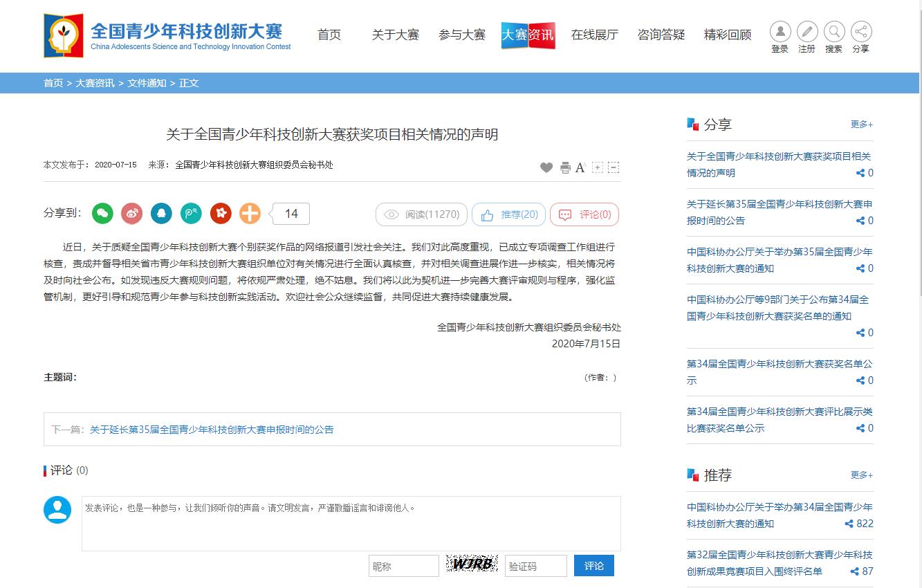Viewport: 922px width, 588px height.
Task: Refresh the WJRB captcha image
Action: tap(472, 564)
